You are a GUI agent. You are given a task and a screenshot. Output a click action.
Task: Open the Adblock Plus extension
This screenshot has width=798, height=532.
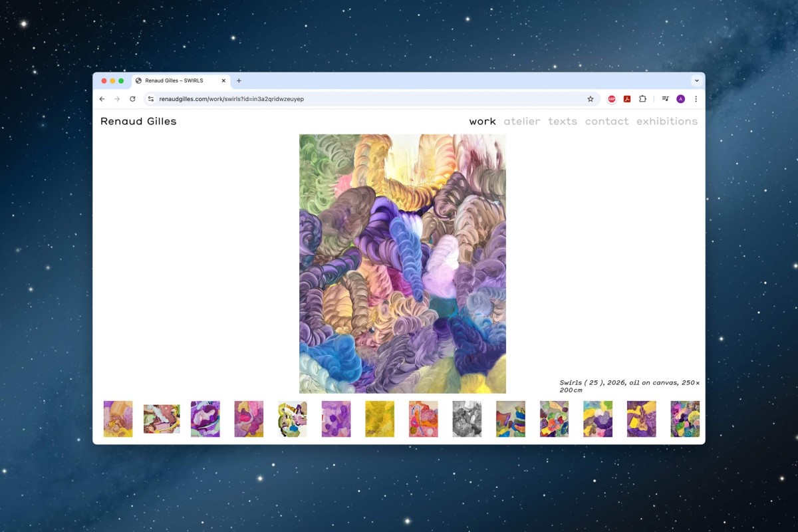pyautogui.click(x=612, y=99)
